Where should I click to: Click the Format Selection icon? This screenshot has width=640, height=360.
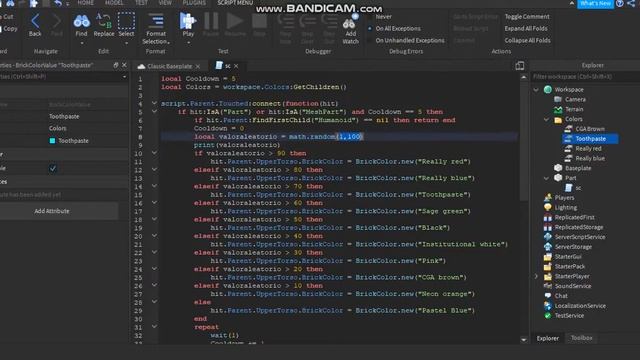[x=156, y=21]
